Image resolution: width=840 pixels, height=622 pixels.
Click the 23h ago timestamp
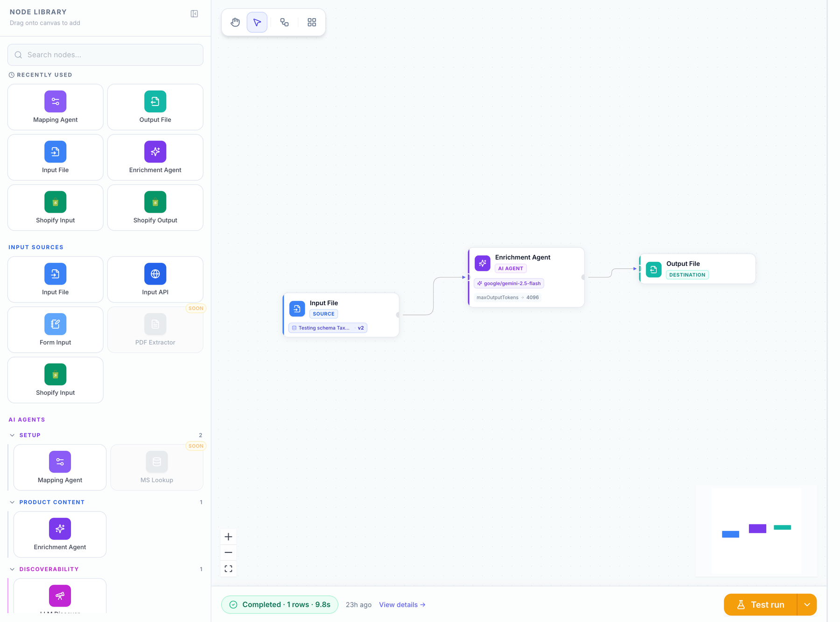[x=358, y=605]
